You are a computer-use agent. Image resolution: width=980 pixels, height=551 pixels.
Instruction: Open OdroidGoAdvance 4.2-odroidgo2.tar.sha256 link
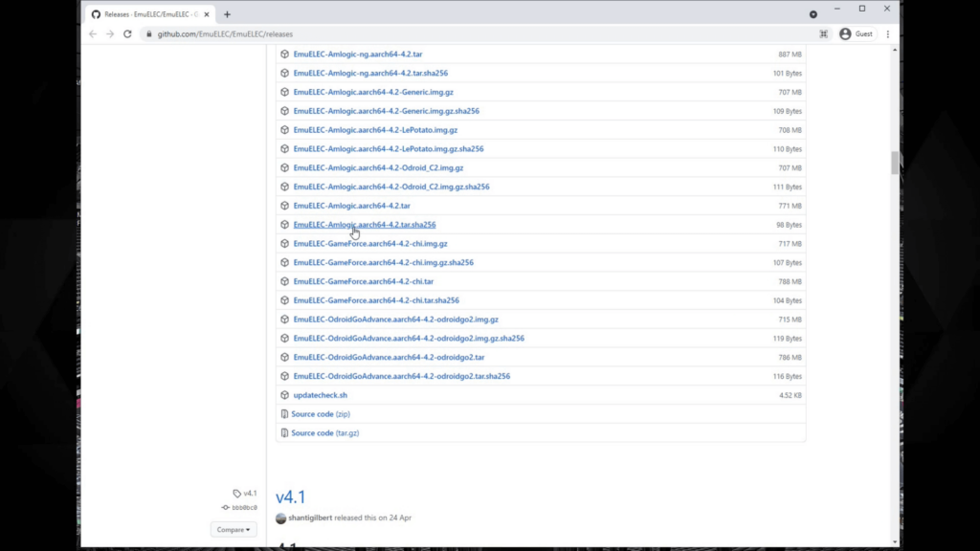[402, 376]
